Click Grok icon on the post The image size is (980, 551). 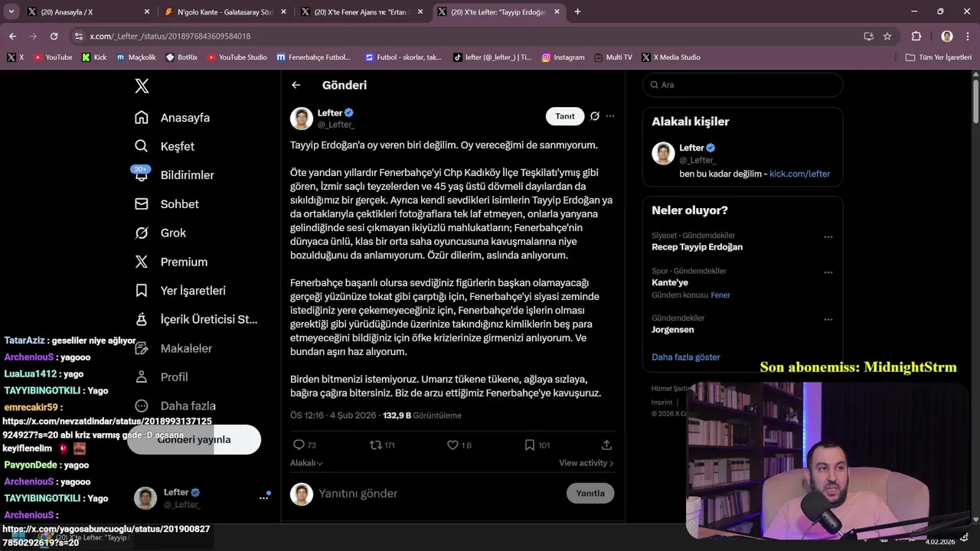point(595,116)
